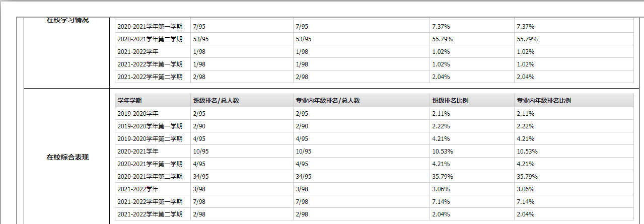The width and height of the screenshot is (644, 224).
Task: Click the 在校学习情况 section label
Action: coord(67,20)
